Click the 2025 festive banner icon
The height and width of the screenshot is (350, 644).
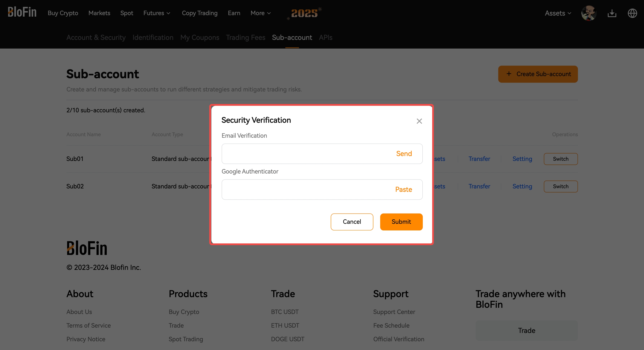(304, 13)
